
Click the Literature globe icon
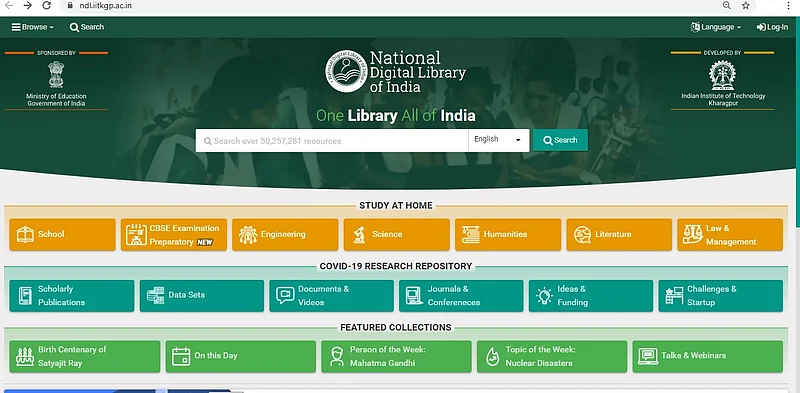pos(582,234)
